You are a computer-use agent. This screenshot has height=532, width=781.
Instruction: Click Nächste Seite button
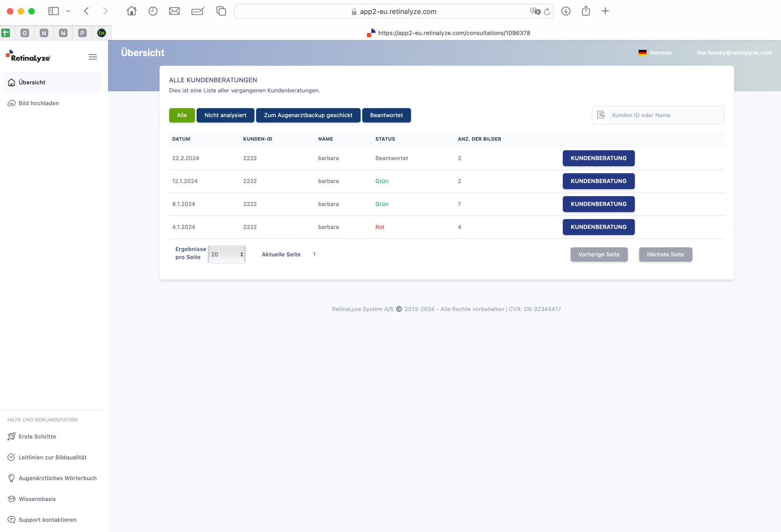tap(665, 254)
